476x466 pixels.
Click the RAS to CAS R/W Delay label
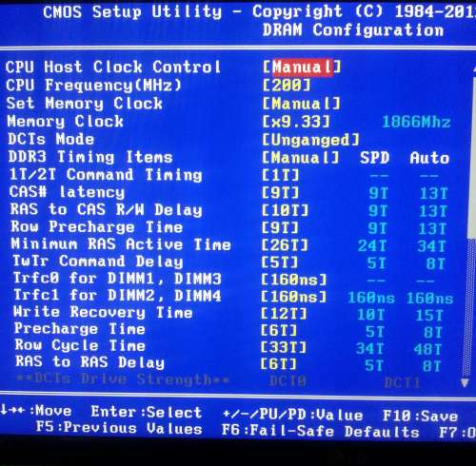(x=107, y=209)
